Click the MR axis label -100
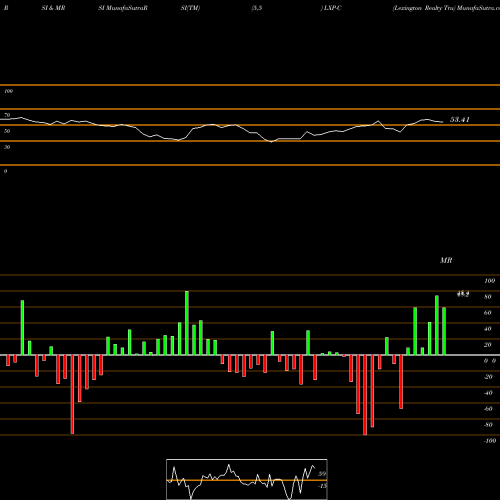Viewport: 500px width, 500px height. point(490,441)
